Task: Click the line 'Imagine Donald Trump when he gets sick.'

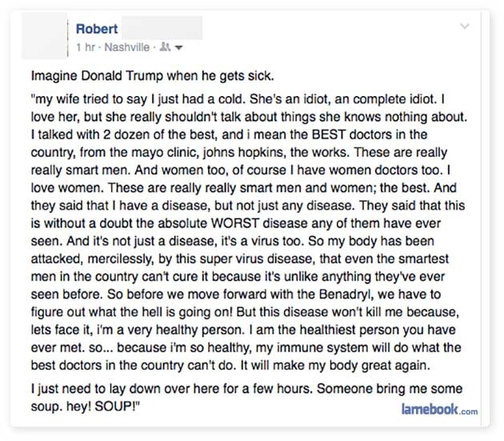Action: pos(153,76)
